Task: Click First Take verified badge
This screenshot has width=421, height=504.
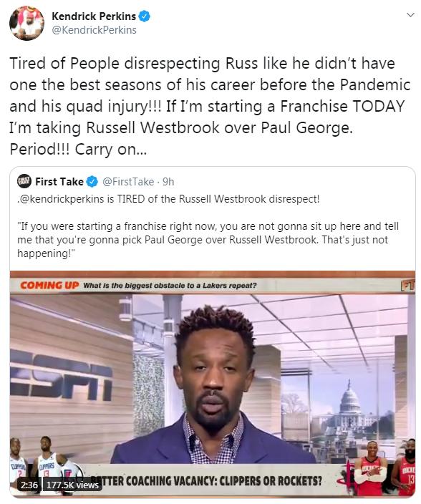Action: coord(92,182)
